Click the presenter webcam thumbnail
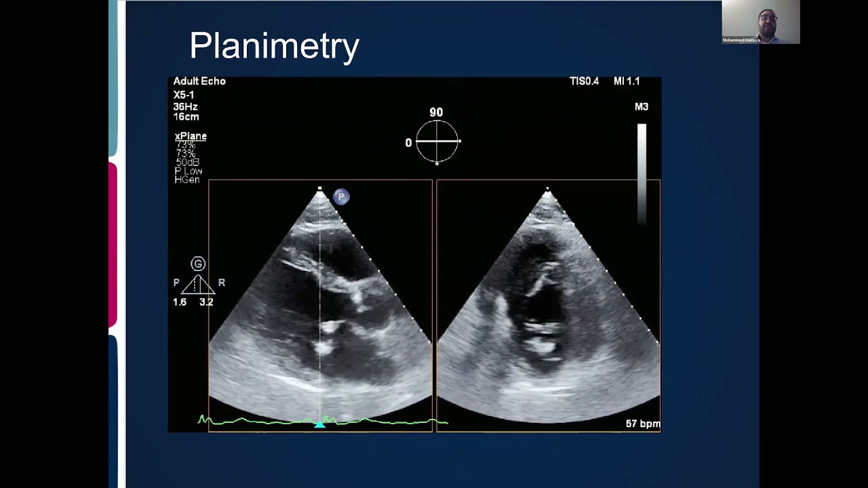The width and height of the screenshot is (868, 488). coord(761,22)
